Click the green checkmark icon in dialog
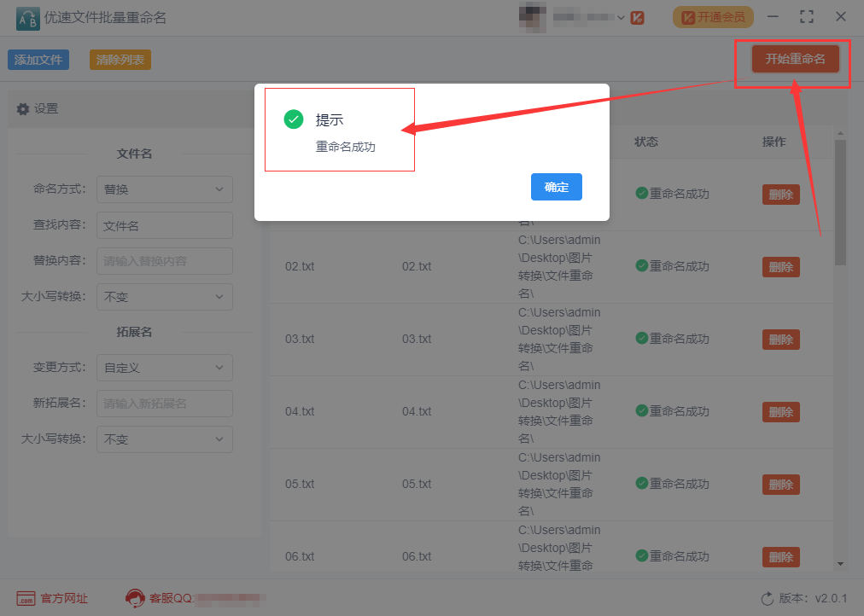Viewport: 864px width, 616px height. 294,119
